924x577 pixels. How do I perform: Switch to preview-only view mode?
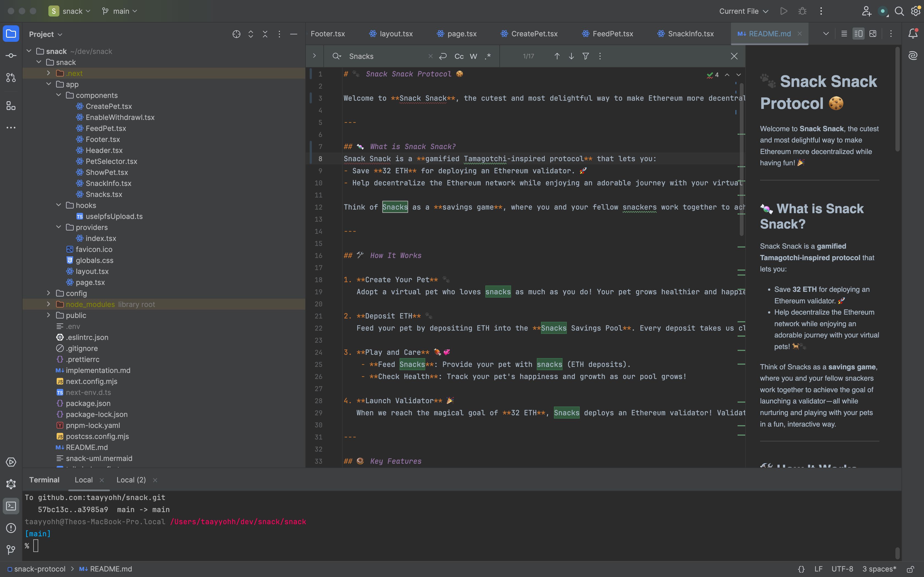[873, 34]
